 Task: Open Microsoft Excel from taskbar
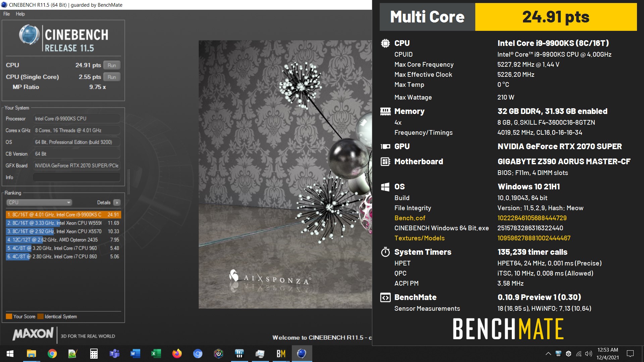click(156, 354)
